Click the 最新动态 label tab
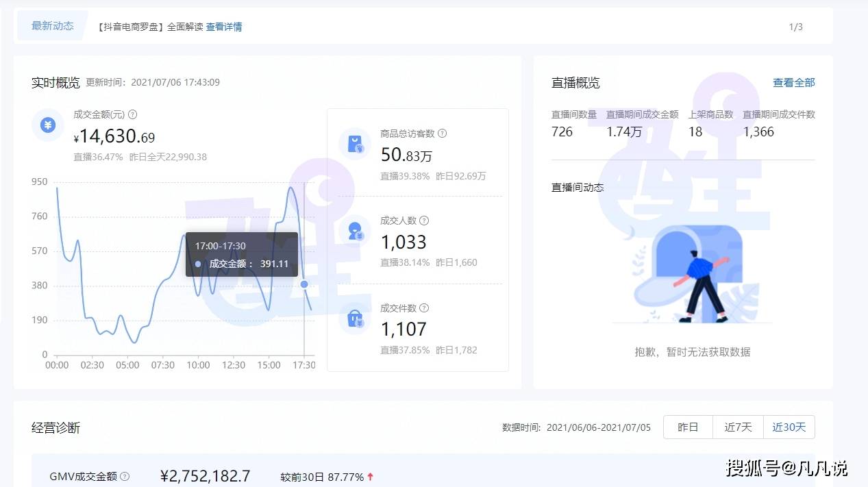This screenshot has width=868, height=487. click(53, 26)
